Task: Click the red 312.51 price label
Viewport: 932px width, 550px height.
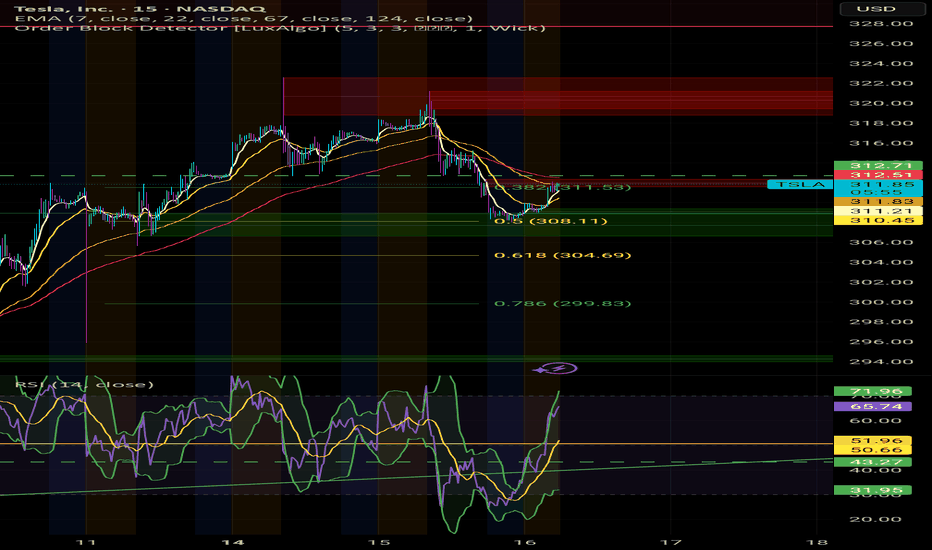Action: (x=879, y=175)
